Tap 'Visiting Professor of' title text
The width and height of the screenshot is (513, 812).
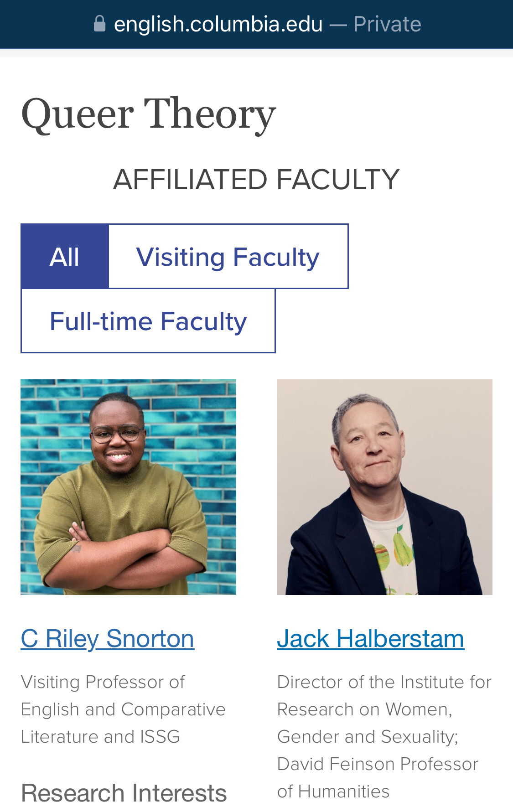(x=103, y=682)
